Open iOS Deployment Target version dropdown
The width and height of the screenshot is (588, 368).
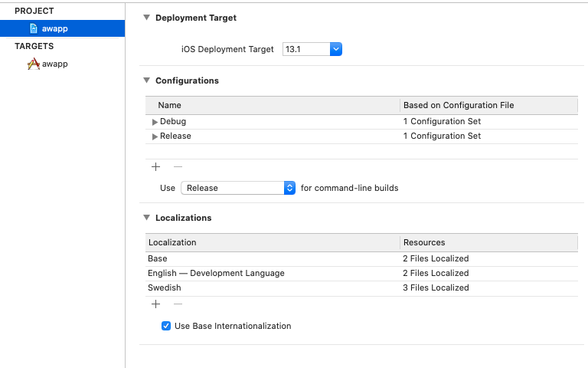coord(312,49)
